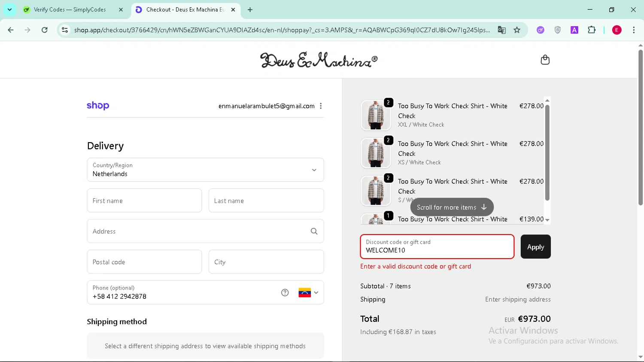Switch to Verify Codes — SimplyCodes tab

(x=73, y=9)
